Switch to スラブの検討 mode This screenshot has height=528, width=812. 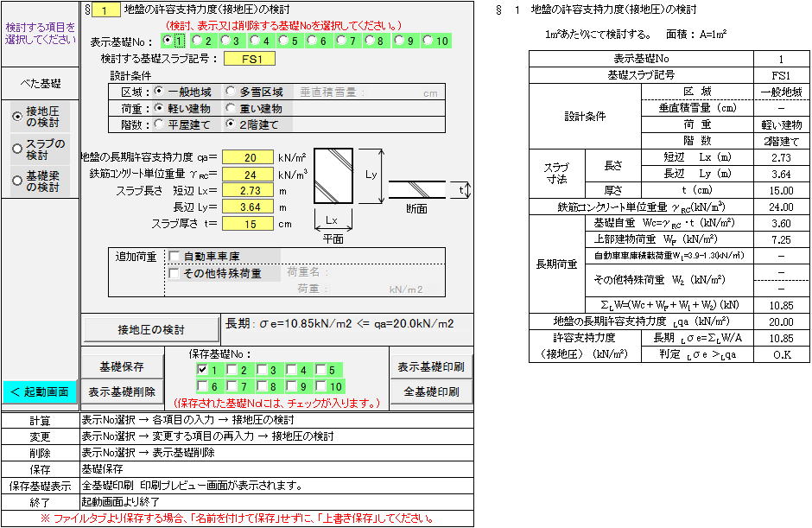coord(17,149)
